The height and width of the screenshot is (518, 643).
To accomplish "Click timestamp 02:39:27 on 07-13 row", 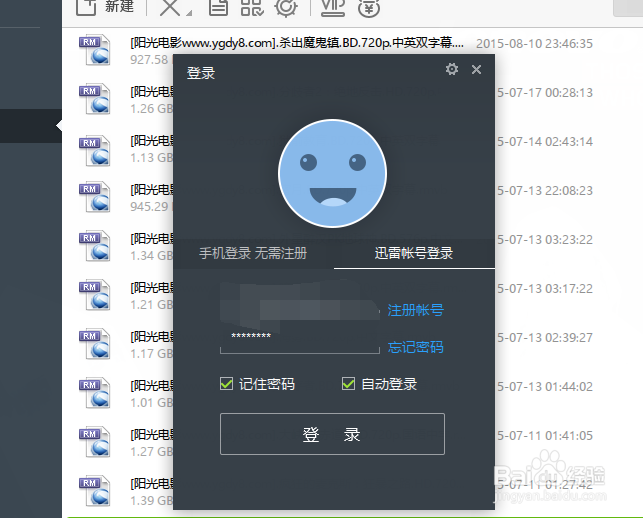I will click(x=569, y=338).
